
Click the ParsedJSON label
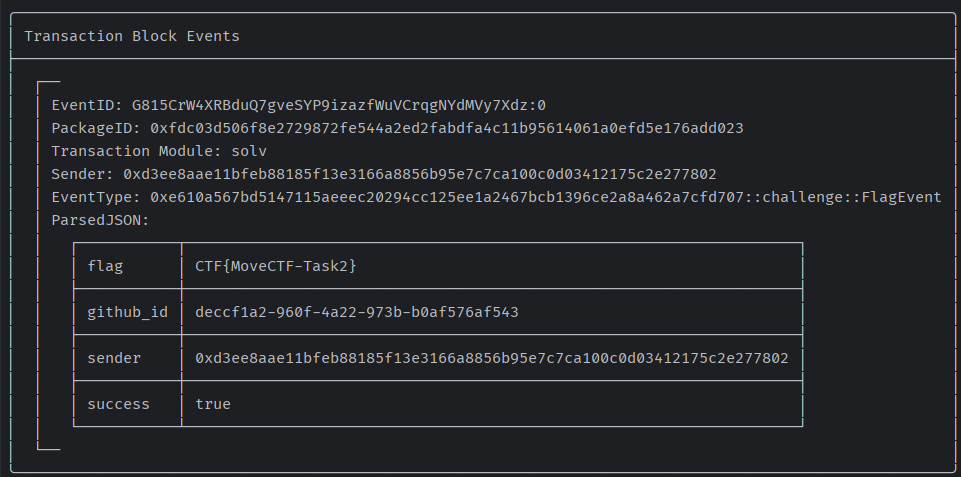[101, 221]
